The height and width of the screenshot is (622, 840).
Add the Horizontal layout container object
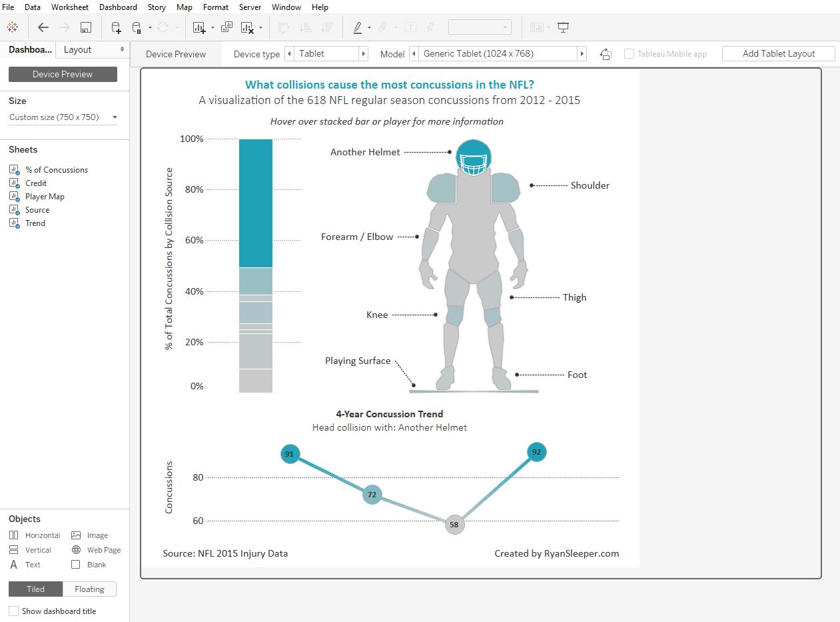[35, 535]
